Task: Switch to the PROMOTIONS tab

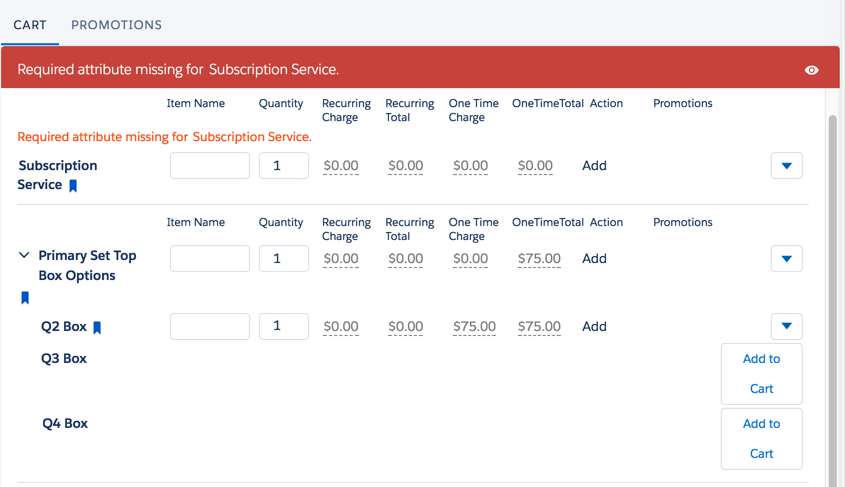Action: click(116, 25)
